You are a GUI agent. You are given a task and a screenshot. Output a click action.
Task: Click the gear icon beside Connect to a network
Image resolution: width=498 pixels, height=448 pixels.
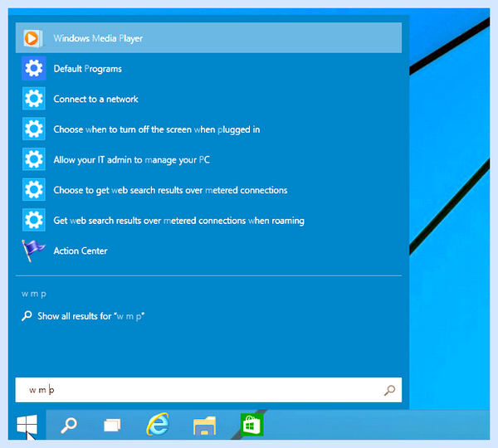click(34, 99)
